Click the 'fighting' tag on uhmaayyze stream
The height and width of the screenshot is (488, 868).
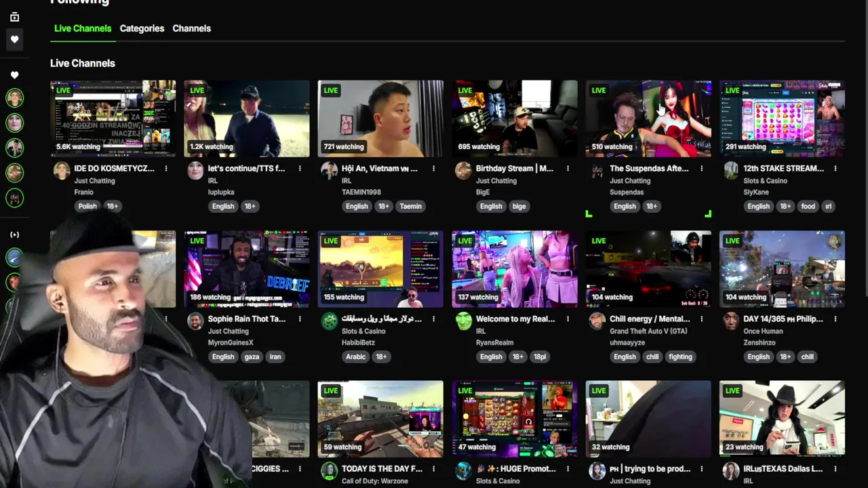click(x=680, y=357)
